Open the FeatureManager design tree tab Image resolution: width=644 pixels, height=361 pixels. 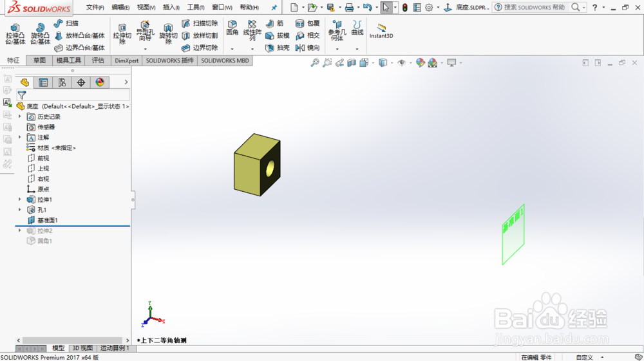tap(24, 82)
